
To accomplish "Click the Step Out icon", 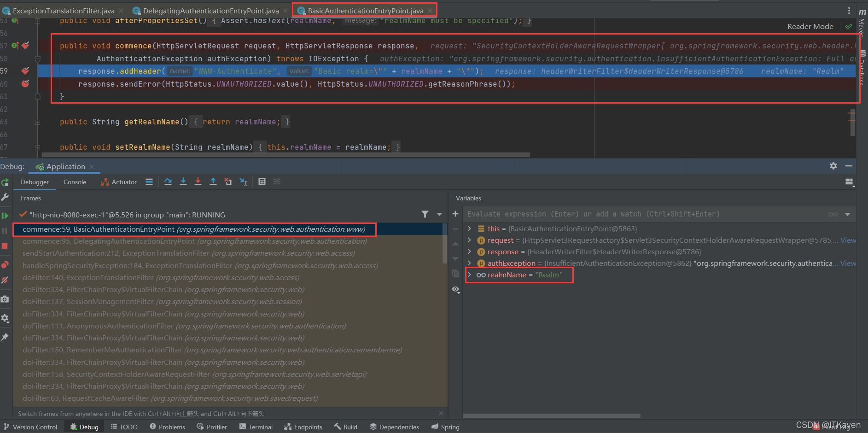I will coord(213,181).
